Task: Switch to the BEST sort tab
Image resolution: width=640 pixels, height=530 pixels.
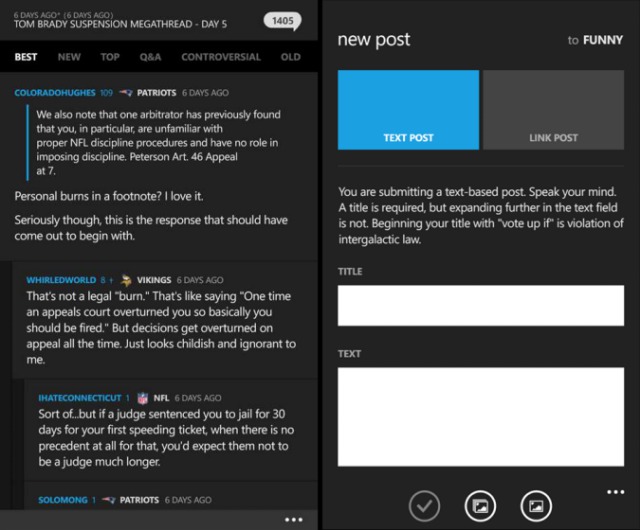Action: coord(26,57)
